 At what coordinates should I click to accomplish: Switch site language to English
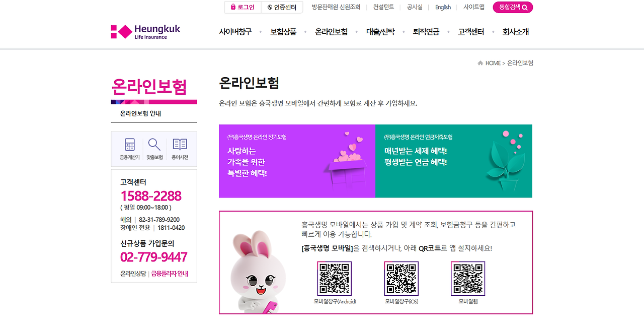click(443, 7)
